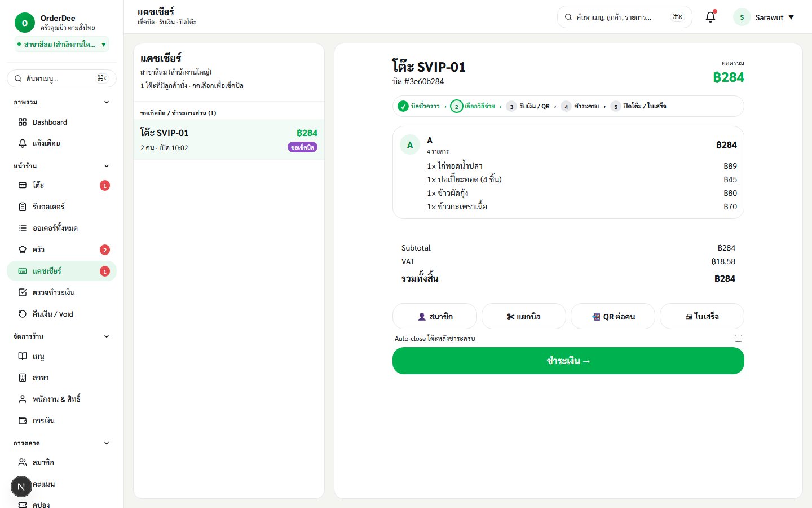Collapse the ภาพรวม section
The height and width of the screenshot is (508, 812).
(x=107, y=102)
